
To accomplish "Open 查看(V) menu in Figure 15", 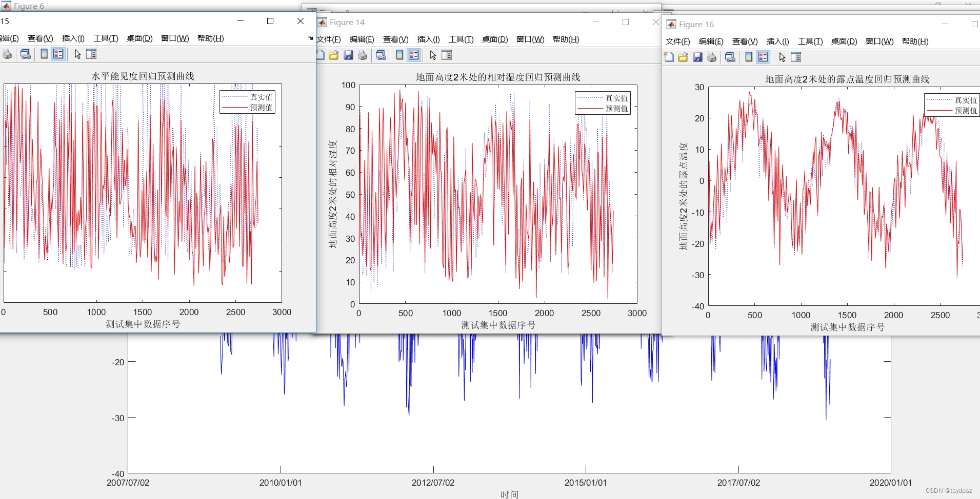I will point(41,38).
